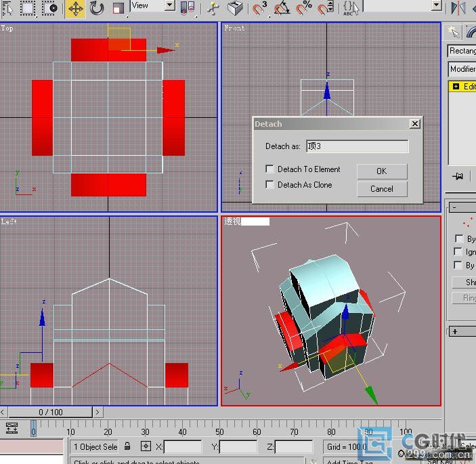Toggle the Window/Crossing selection icon

[x=50, y=8]
